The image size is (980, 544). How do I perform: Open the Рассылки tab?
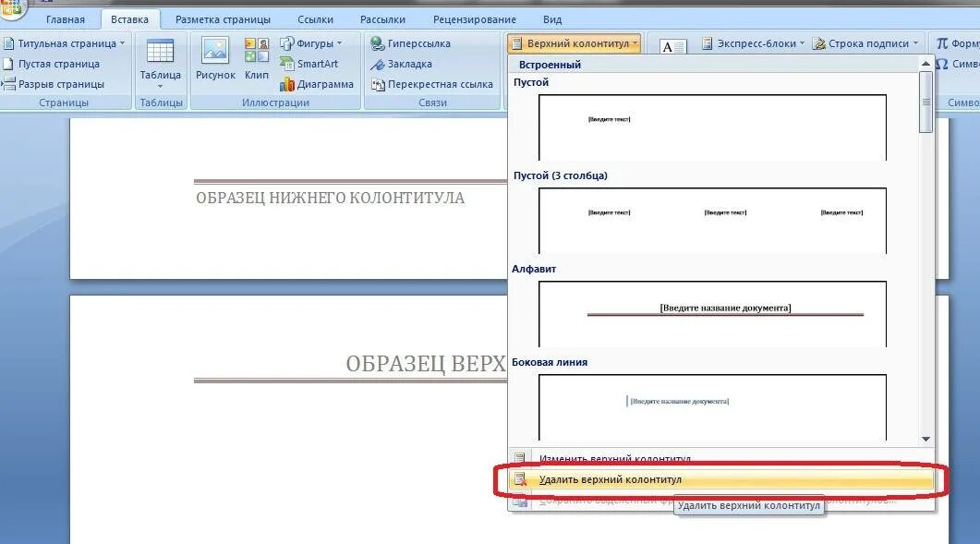382,19
